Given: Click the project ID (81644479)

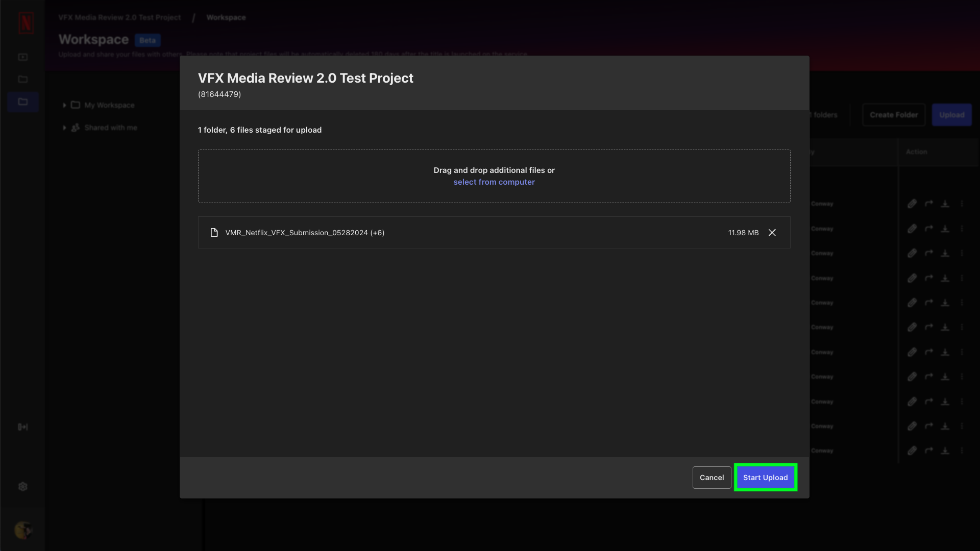Looking at the screenshot, I should coord(219,94).
